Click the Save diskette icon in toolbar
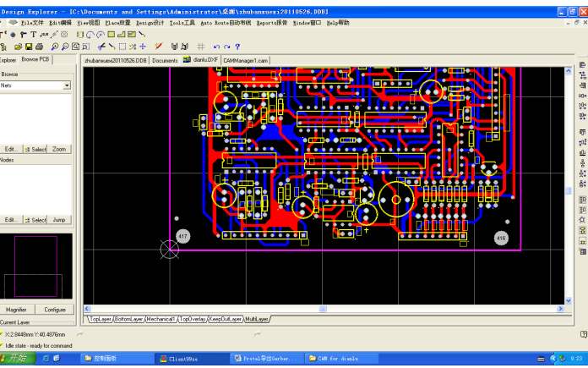 29,47
